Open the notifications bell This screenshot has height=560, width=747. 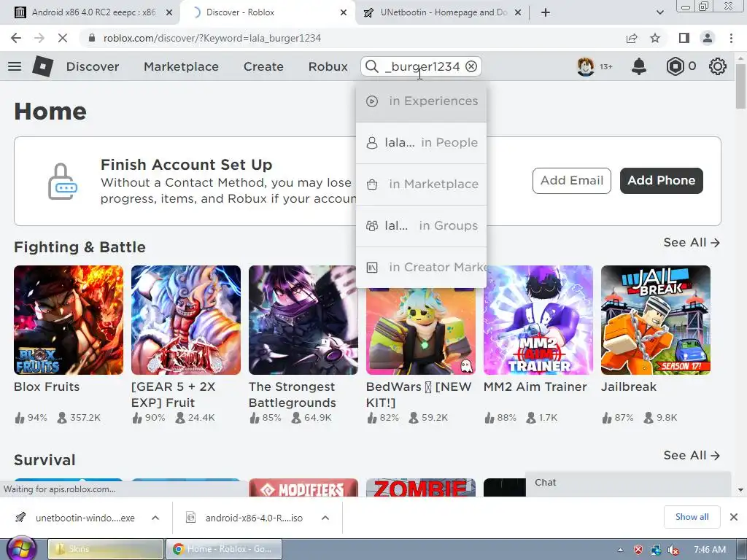click(639, 66)
